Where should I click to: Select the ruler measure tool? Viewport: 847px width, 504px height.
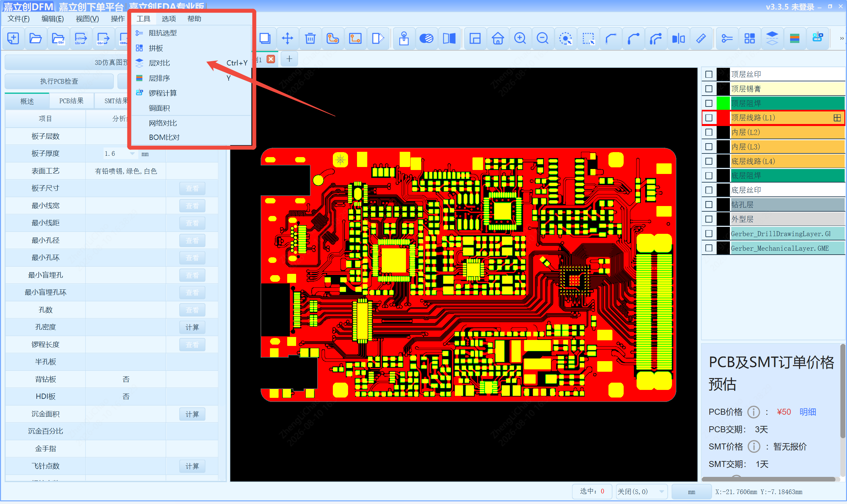click(x=701, y=38)
